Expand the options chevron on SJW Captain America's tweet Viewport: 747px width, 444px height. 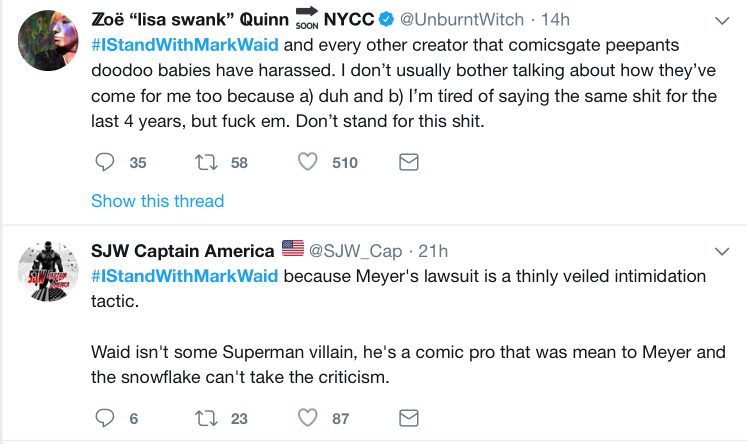click(722, 252)
